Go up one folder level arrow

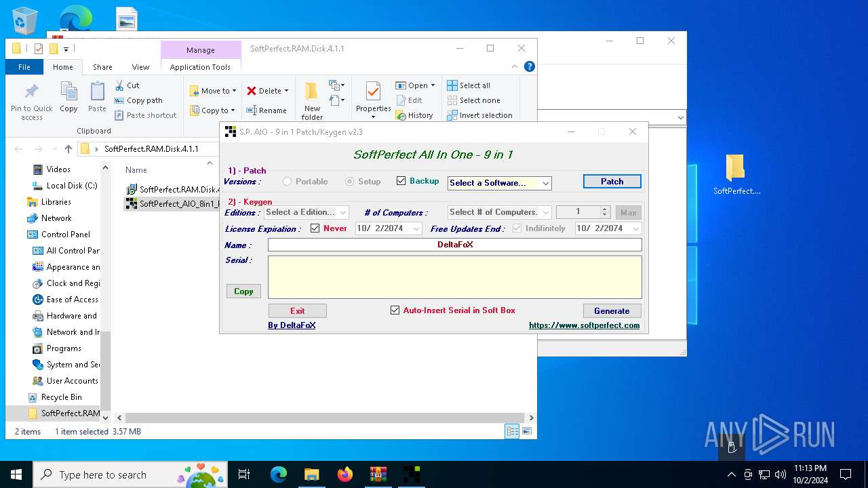pyautogui.click(x=68, y=149)
